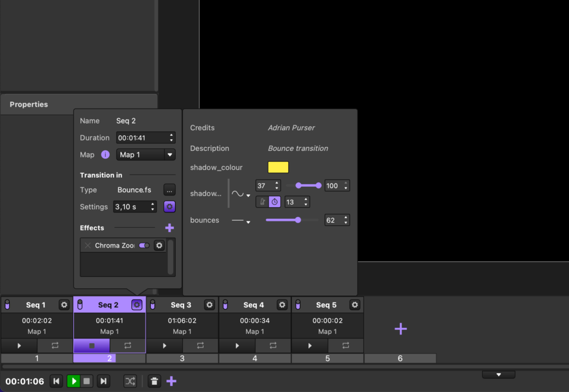
Task: Open settings gear for Seq 2
Action: pyautogui.click(x=137, y=305)
